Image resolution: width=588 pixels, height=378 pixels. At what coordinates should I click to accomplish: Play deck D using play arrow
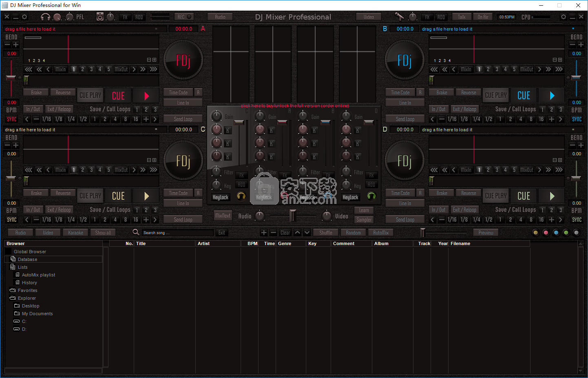(552, 196)
